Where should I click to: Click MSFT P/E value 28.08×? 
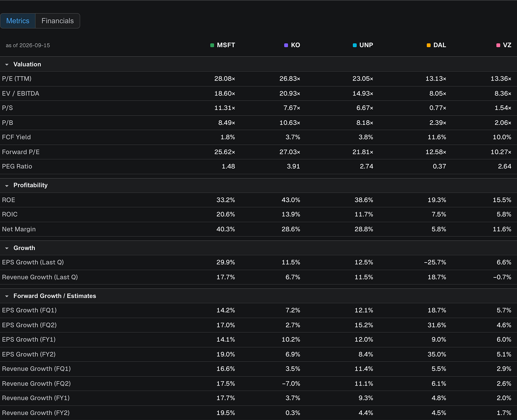point(224,79)
